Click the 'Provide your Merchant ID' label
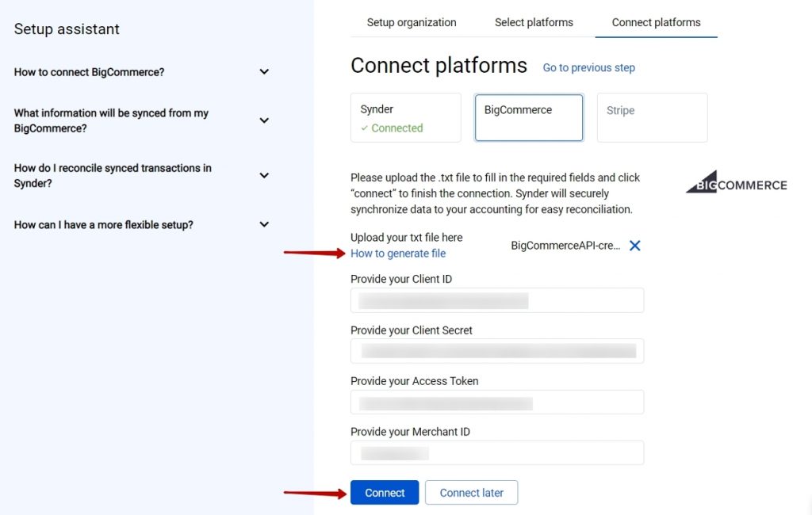812x515 pixels. click(410, 432)
